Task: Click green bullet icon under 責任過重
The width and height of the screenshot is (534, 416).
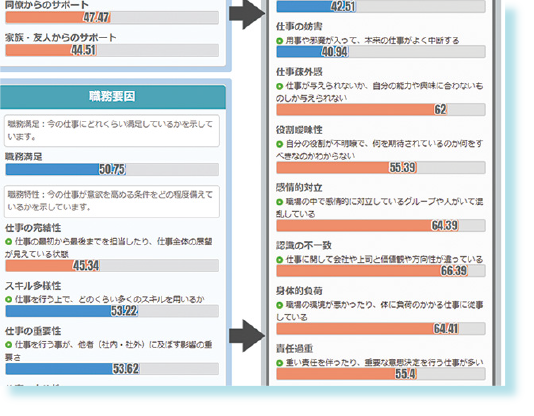Action: [280, 363]
